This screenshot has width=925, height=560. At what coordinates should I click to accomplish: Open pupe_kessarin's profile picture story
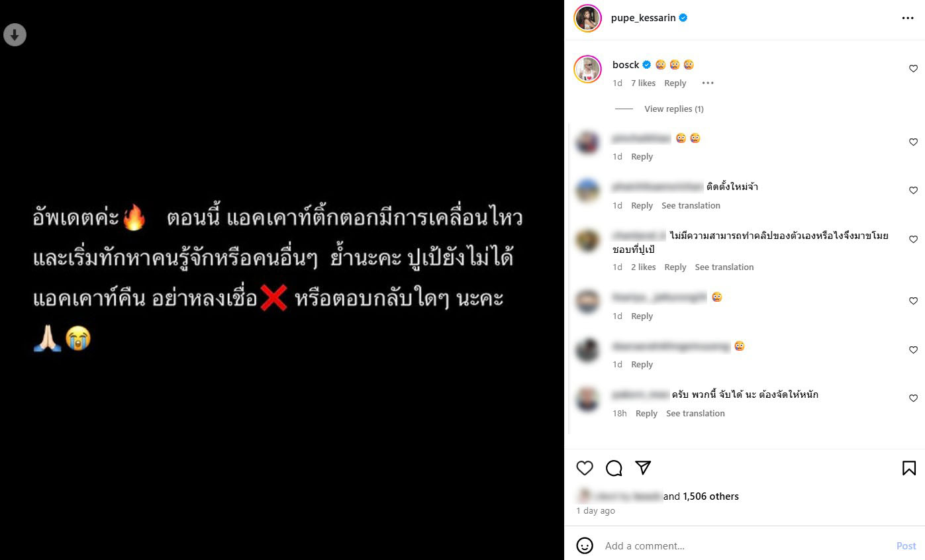pyautogui.click(x=587, y=18)
